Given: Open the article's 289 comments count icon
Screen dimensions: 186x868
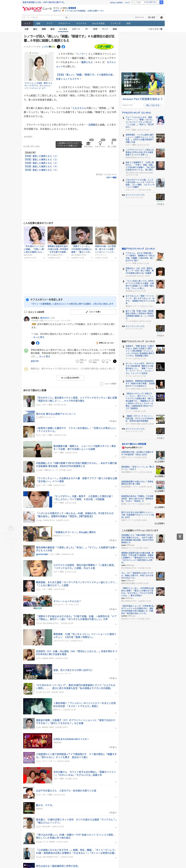Looking at the screenshot, I should coord(45,47).
